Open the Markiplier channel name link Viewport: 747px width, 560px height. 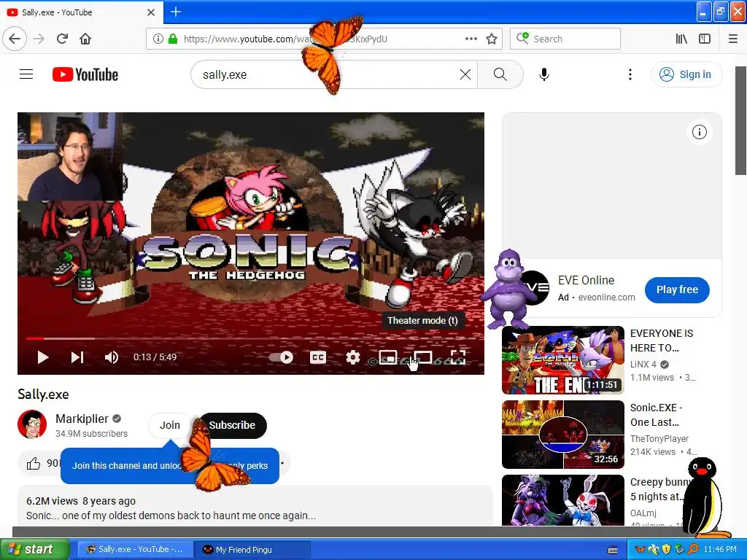click(x=82, y=419)
